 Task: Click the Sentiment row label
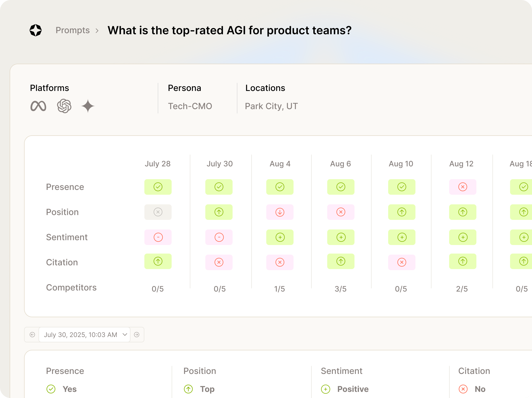point(67,237)
